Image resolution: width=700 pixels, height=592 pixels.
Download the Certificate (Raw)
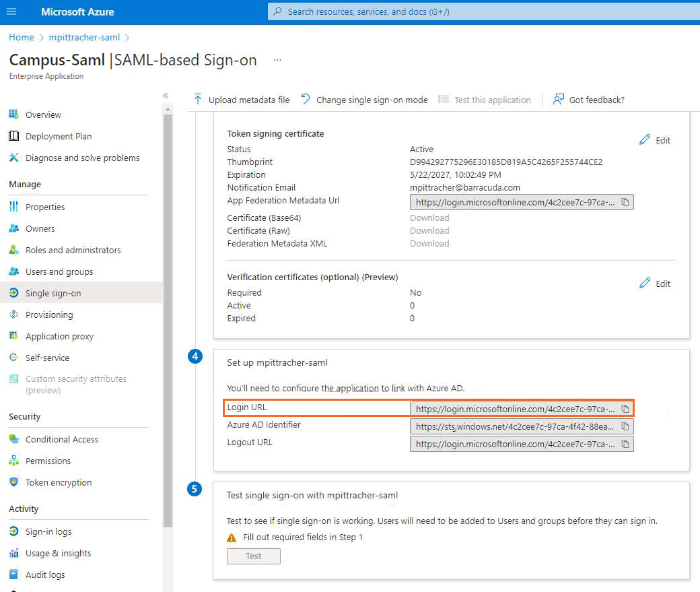pyautogui.click(x=429, y=230)
